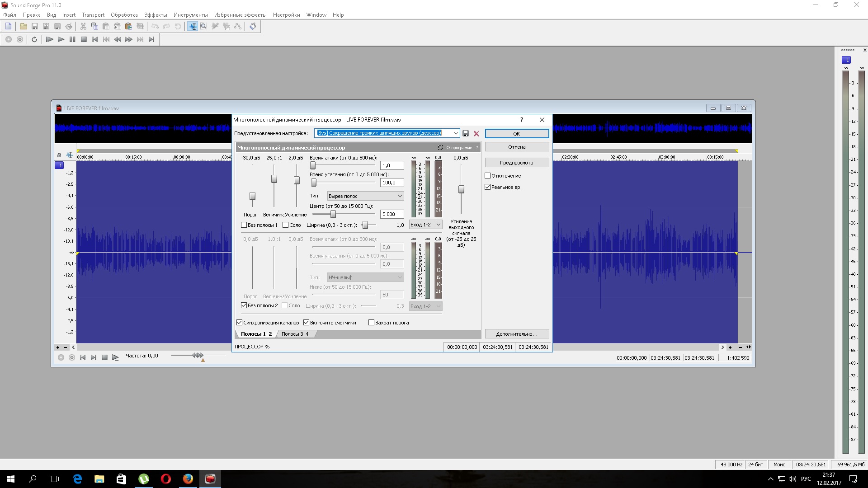Viewport: 868px width, 488px height.
Task: Open the Предустановленная настройка preset dropdown
Action: (456, 133)
